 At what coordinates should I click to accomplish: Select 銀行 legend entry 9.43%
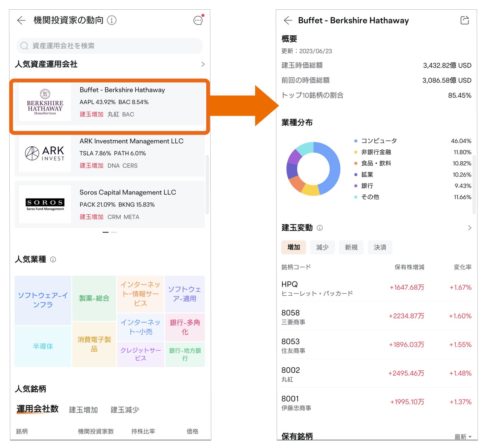(x=412, y=186)
